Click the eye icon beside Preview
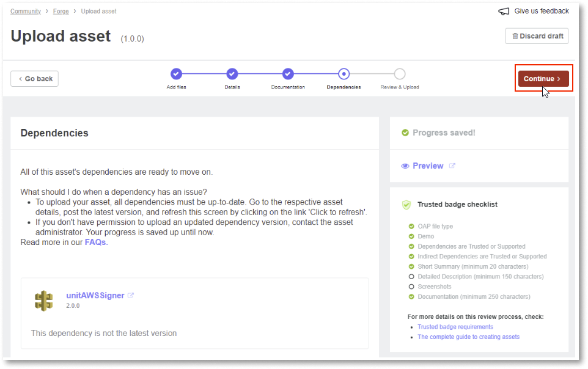Viewport: 588px width, 369px height. [405, 166]
